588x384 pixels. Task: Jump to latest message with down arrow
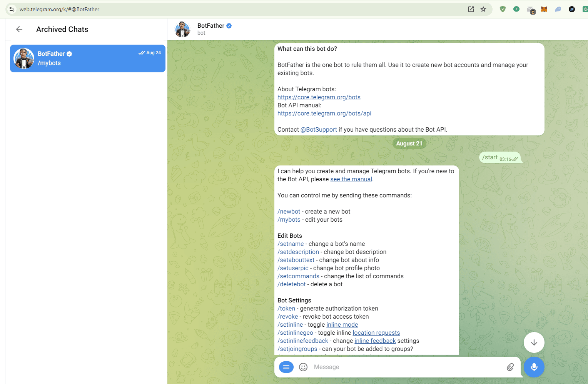pyautogui.click(x=534, y=342)
